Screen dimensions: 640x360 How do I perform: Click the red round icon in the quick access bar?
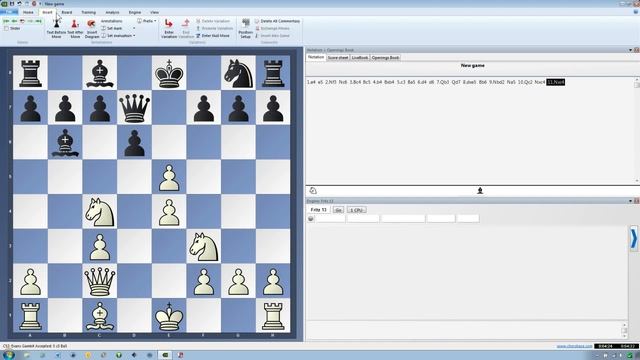click(34, 4)
